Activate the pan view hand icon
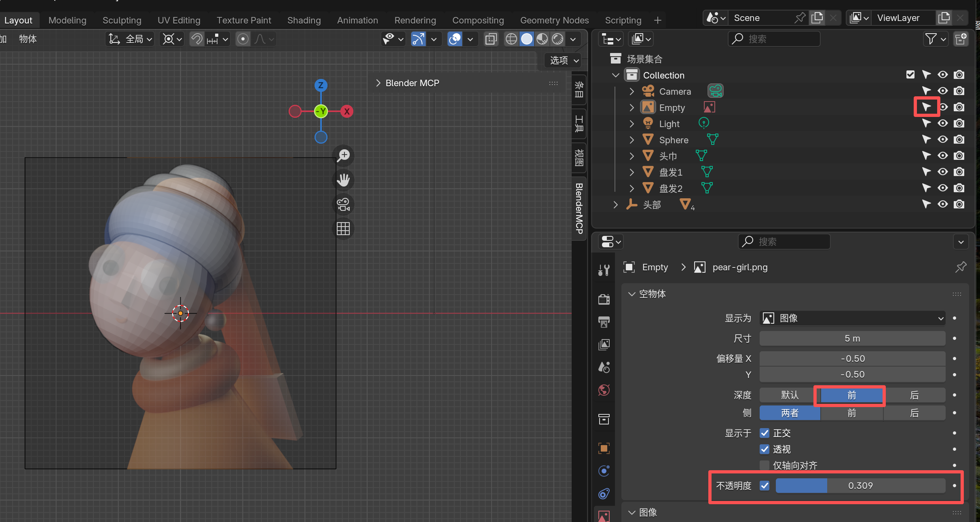 (x=343, y=180)
